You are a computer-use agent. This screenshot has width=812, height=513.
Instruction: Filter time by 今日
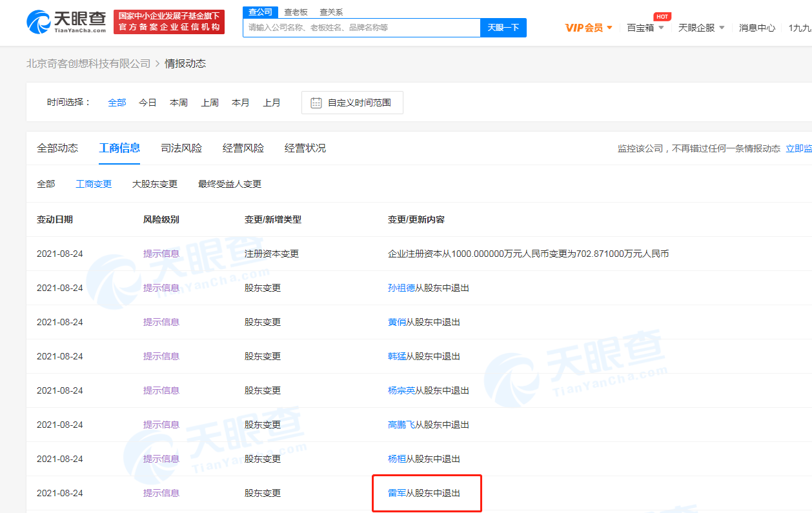pyautogui.click(x=148, y=103)
